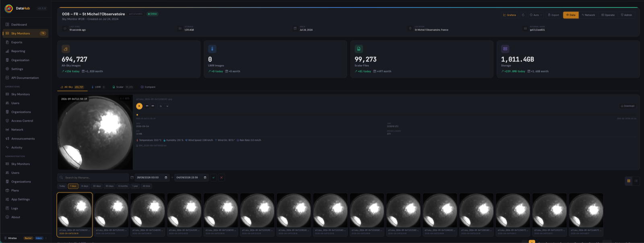Open Users under Administration section
Image resolution: width=644 pixels, height=243 pixels.
pyautogui.click(x=25, y=173)
